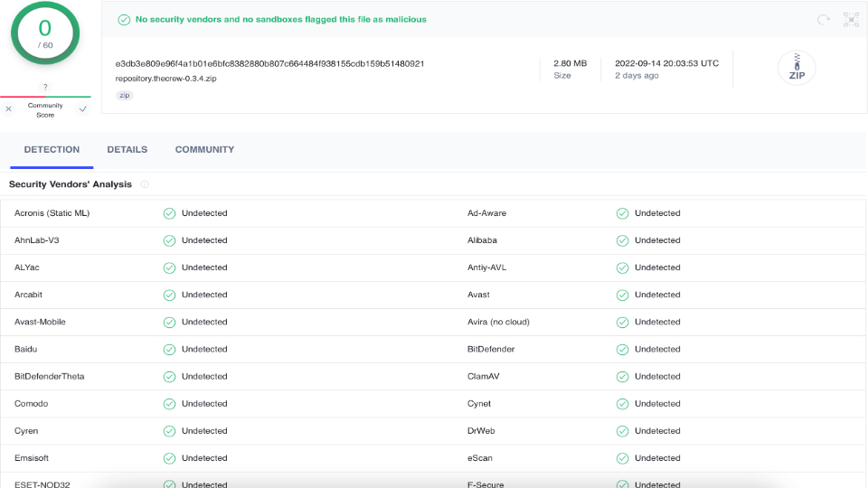
Task: Click the Undetected check icon for Ad-Aware
Action: pos(622,213)
